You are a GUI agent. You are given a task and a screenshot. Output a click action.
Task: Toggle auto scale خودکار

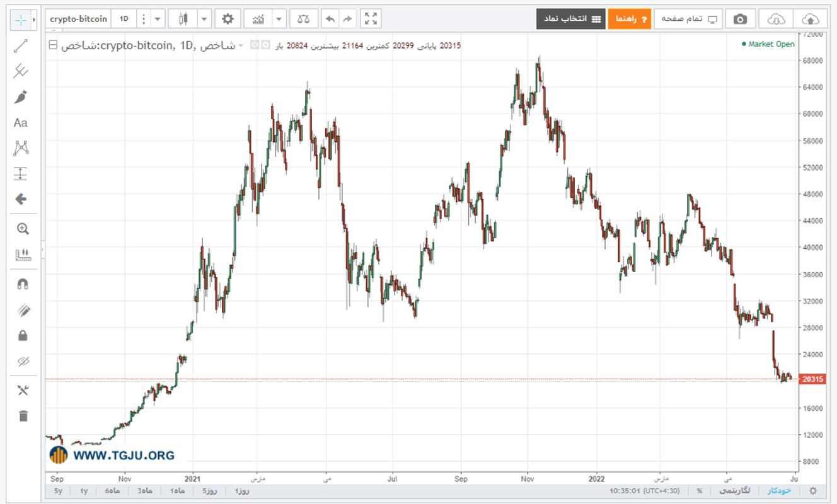[x=779, y=491]
